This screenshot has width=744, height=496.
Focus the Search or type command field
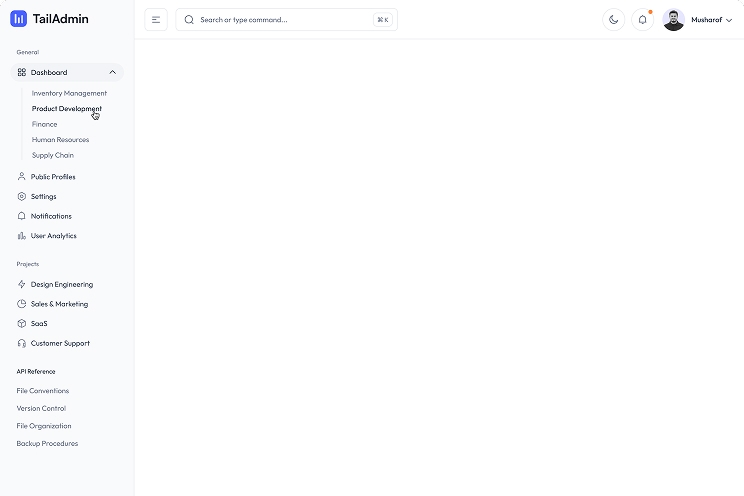(x=287, y=19)
